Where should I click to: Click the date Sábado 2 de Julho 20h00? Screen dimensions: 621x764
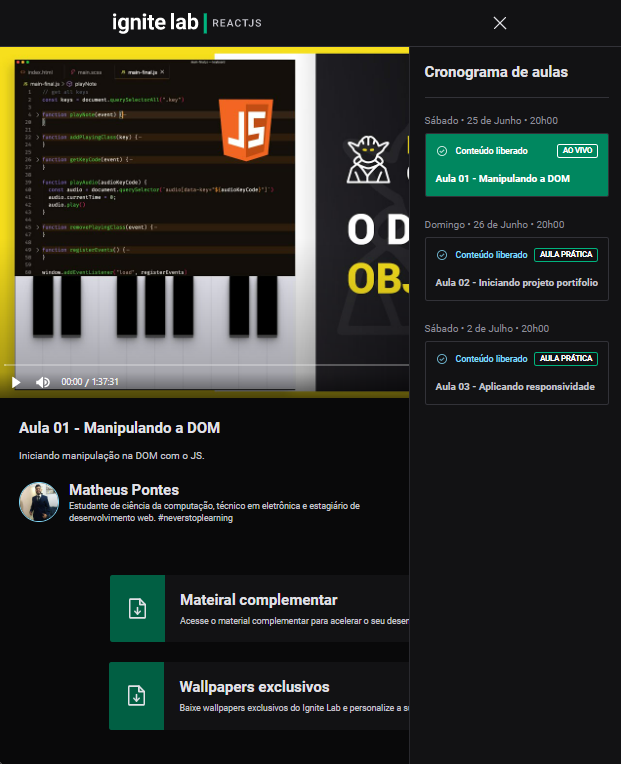[x=487, y=328]
